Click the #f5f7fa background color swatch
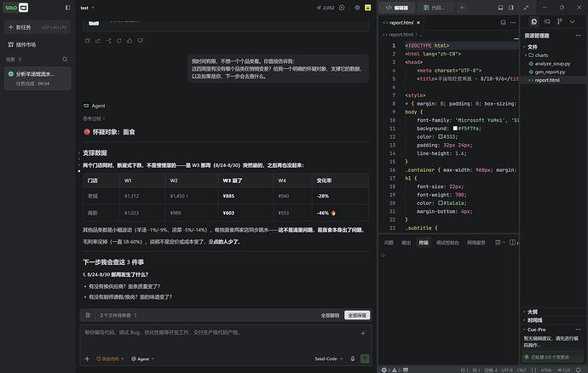 click(x=455, y=129)
